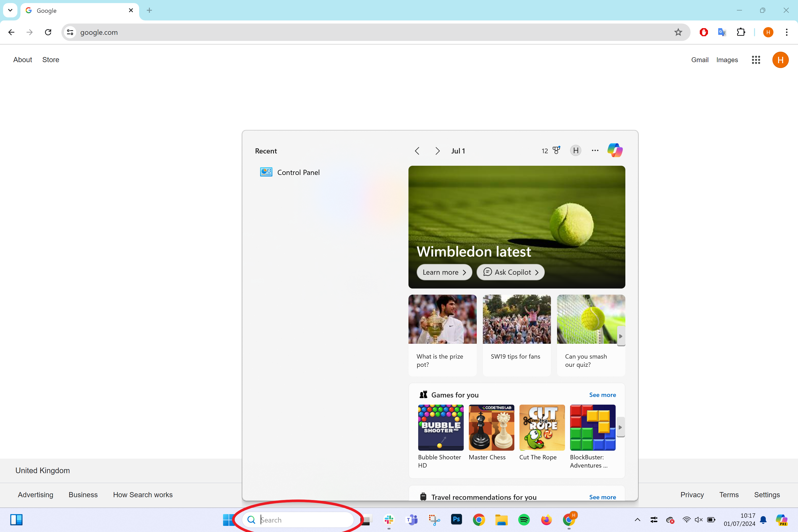Image resolution: width=798 pixels, height=532 pixels.
Task: Click Chrome back button
Action: click(x=11, y=32)
